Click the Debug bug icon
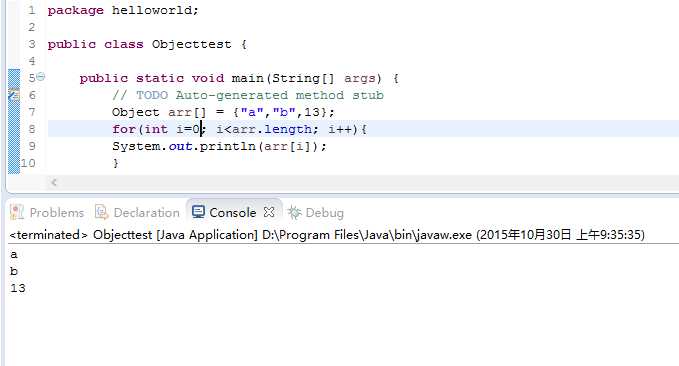This screenshot has width=679, height=366. click(x=294, y=212)
